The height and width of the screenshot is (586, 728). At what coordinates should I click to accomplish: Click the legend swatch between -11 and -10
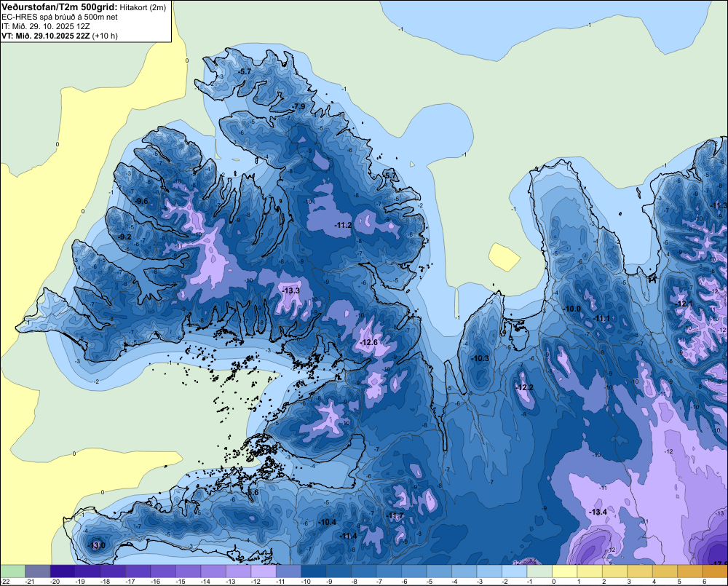288,571
